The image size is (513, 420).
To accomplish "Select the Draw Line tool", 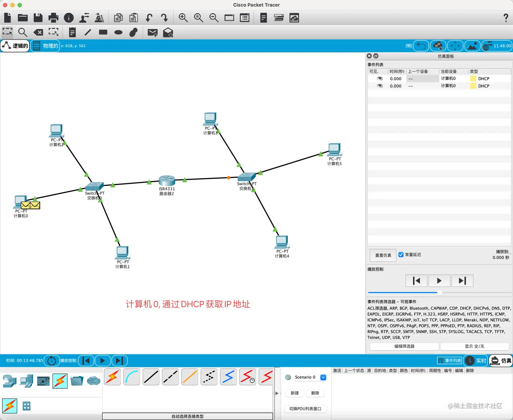I will 88,32.
